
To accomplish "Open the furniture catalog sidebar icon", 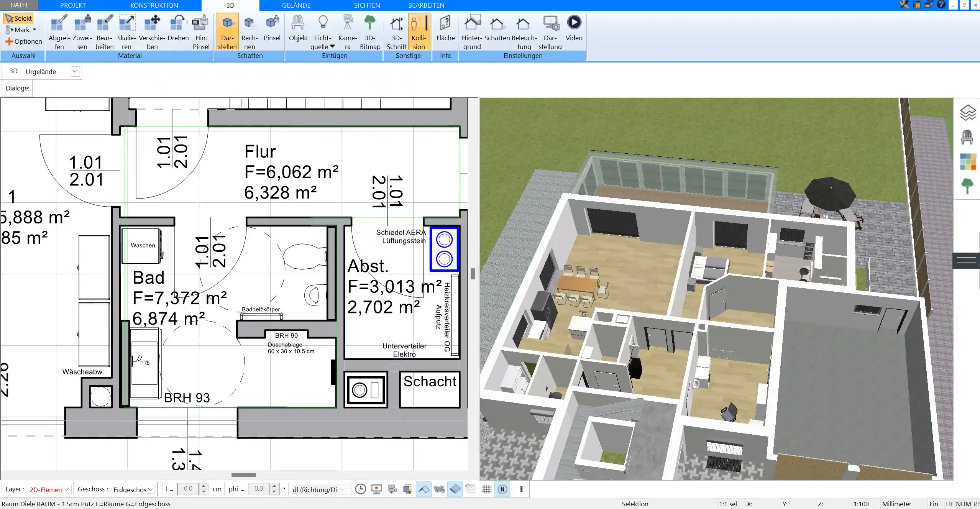I will (967, 137).
